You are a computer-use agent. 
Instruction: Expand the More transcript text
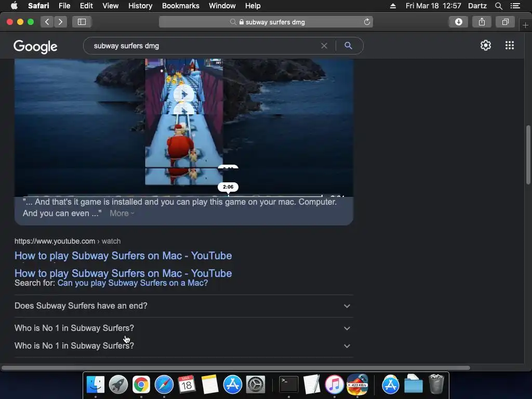(122, 214)
